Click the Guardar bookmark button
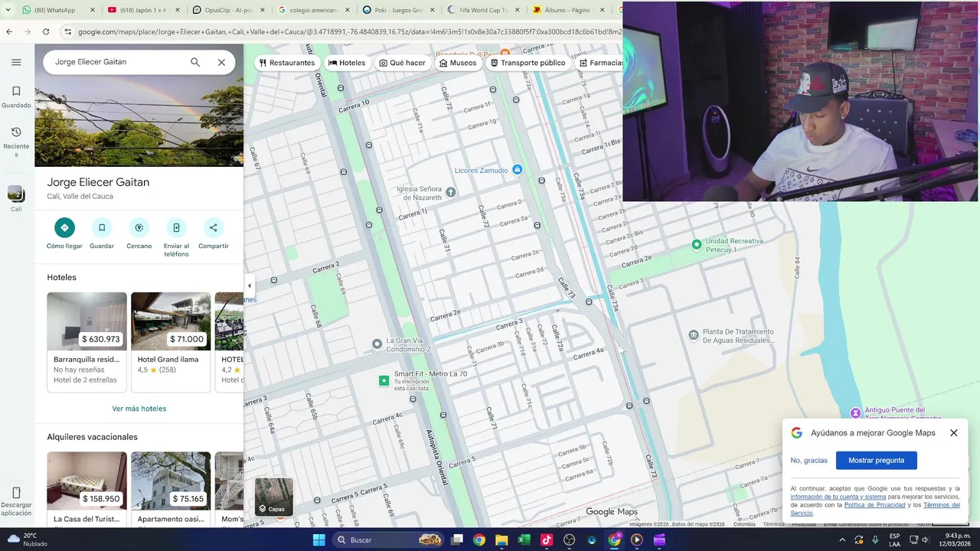This screenshot has width=980, height=551. 102,227
